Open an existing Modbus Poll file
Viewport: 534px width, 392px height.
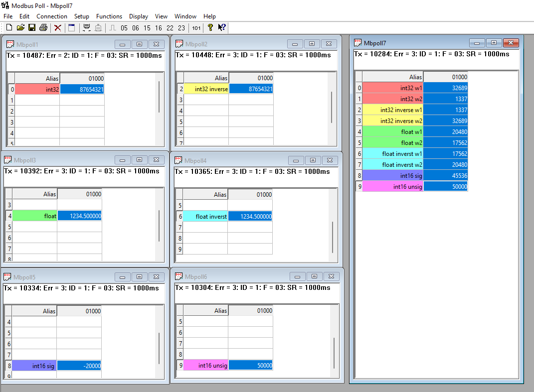click(x=20, y=27)
